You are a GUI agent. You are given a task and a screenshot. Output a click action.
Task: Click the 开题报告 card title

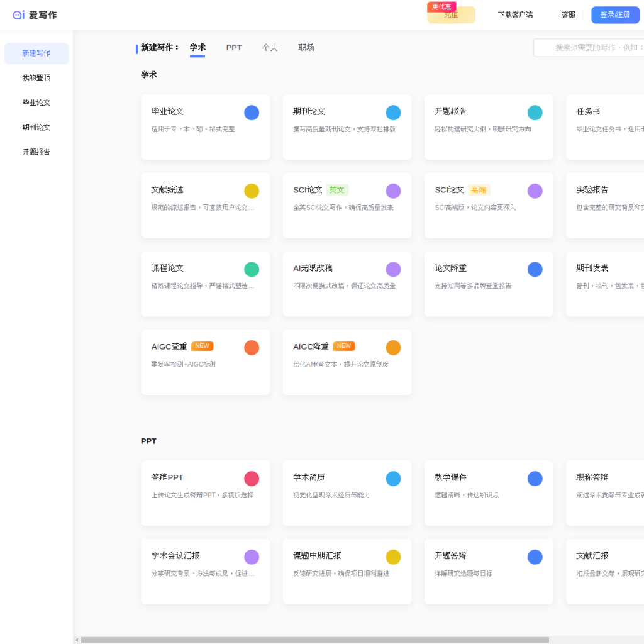[450, 111]
